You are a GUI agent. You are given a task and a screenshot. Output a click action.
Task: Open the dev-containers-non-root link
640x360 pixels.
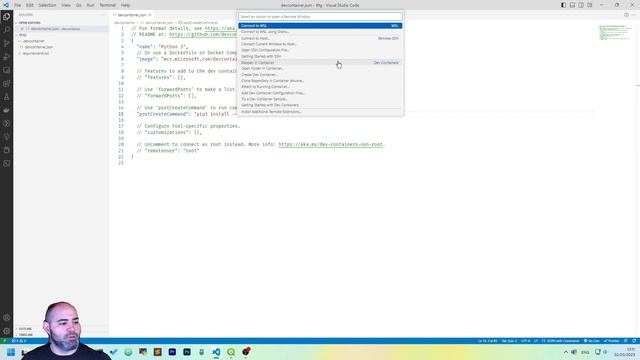point(331,144)
